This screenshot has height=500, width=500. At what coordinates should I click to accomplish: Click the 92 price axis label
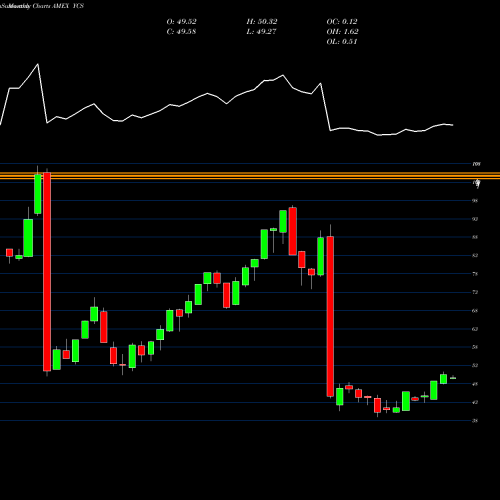[475, 219]
